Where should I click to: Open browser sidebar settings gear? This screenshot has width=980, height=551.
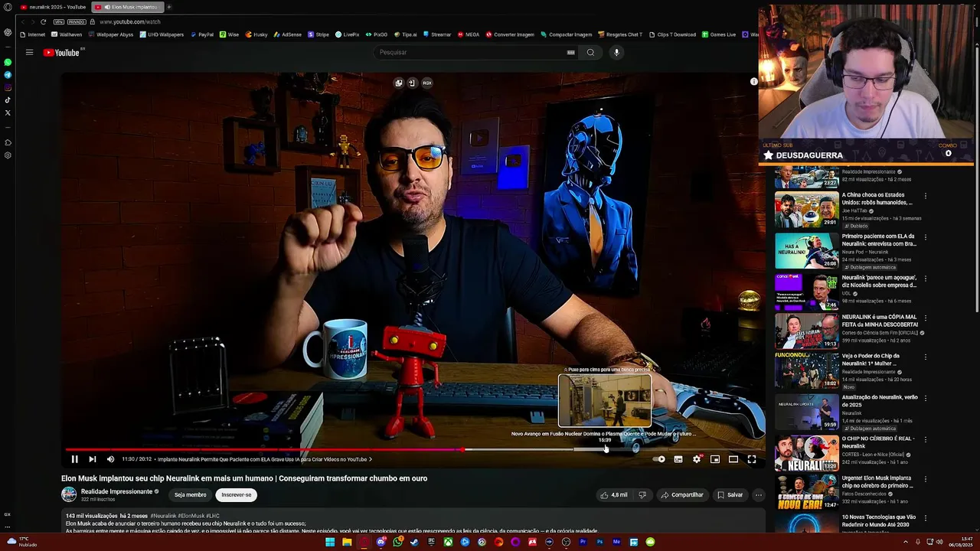click(x=8, y=155)
